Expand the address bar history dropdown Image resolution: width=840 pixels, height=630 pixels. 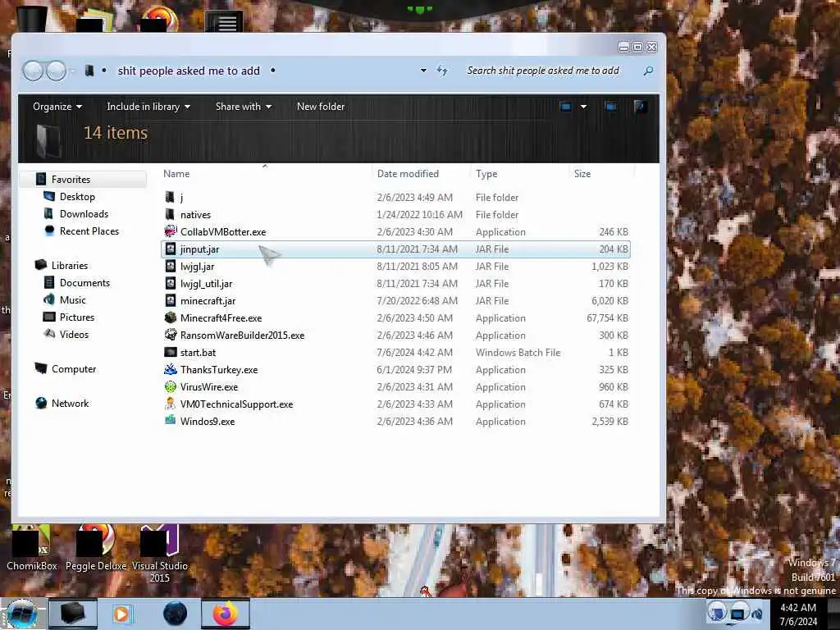[423, 71]
